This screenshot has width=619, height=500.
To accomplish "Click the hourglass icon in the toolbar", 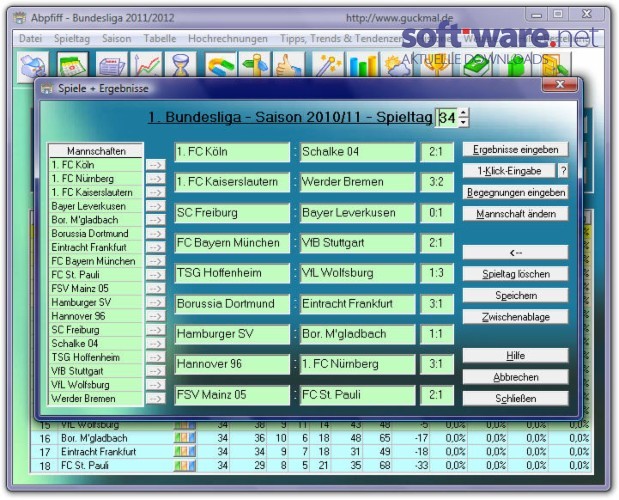I will click(x=181, y=66).
